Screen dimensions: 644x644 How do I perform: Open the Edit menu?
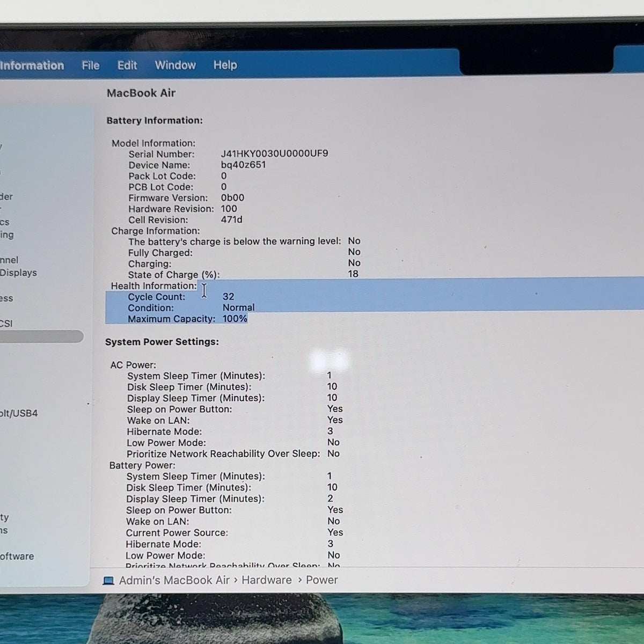[127, 65]
